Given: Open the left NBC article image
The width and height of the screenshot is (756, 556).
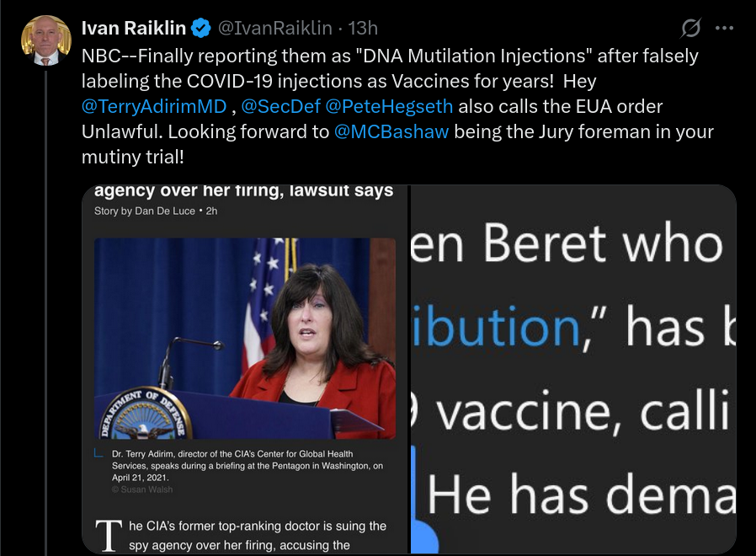Looking at the screenshot, I should click(x=245, y=369).
